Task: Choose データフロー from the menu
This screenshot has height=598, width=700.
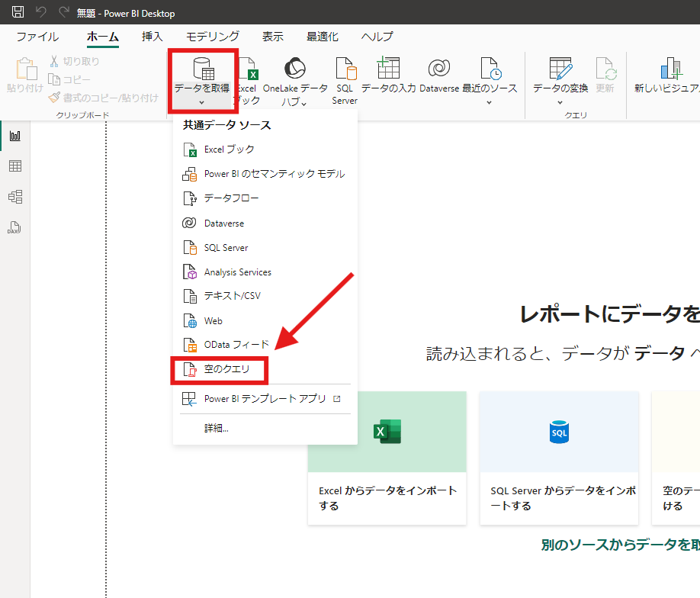Action: point(265,198)
